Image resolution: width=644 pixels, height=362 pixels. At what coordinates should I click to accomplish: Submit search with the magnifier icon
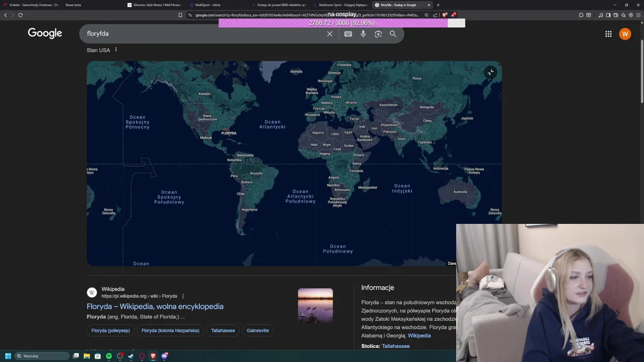tap(393, 34)
